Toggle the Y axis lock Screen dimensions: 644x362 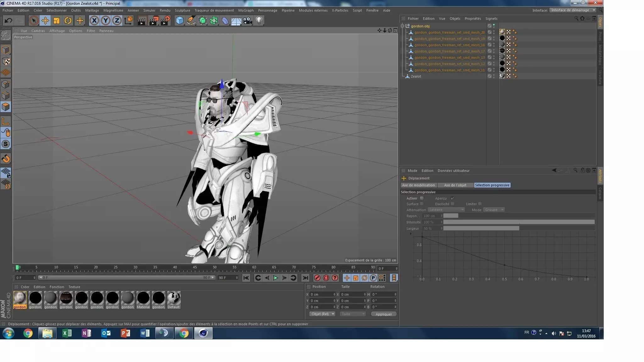(105, 21)
